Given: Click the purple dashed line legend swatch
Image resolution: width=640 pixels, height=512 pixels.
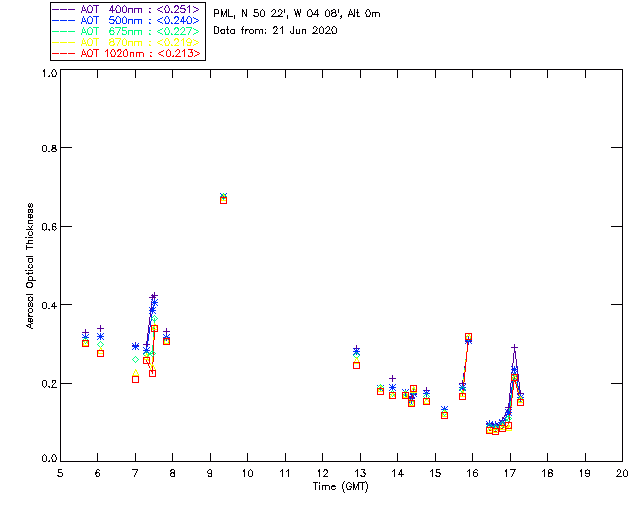Looking at the screenshot, I should pyautogui.click(x=64, y=9).
